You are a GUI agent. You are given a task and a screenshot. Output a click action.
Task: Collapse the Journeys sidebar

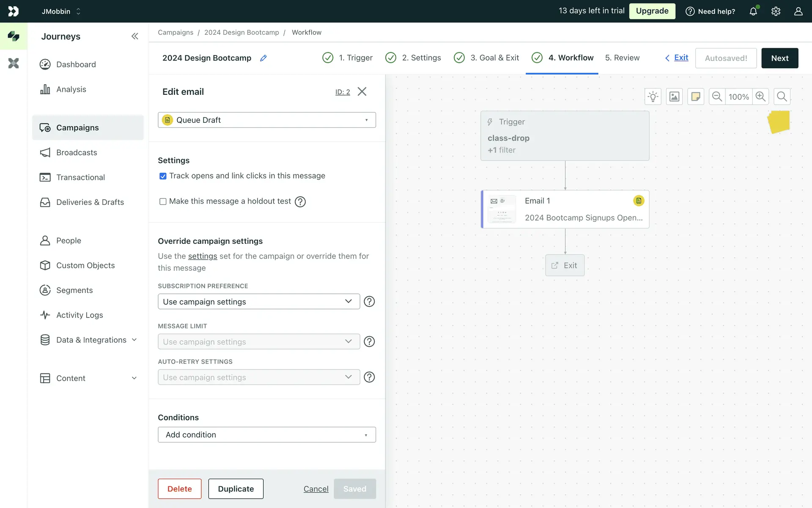click(134, 36)
